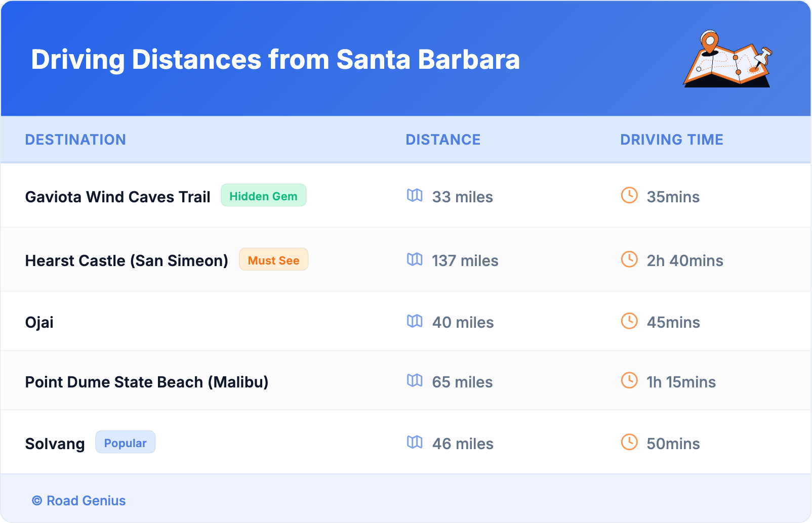Viewport: 812px width, 523px height.
Task: Select the Hidden Gem badge
Action: (x=263, y=196)
